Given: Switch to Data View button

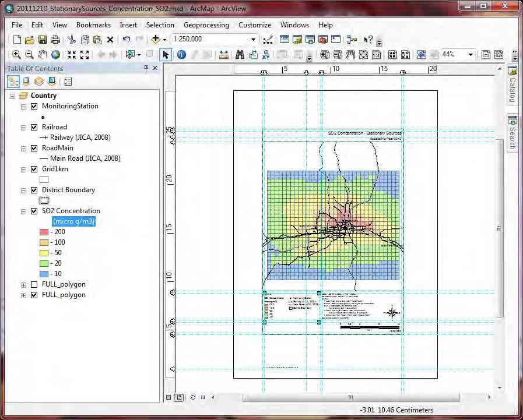Looking at the screenshot, I should 169,397.
